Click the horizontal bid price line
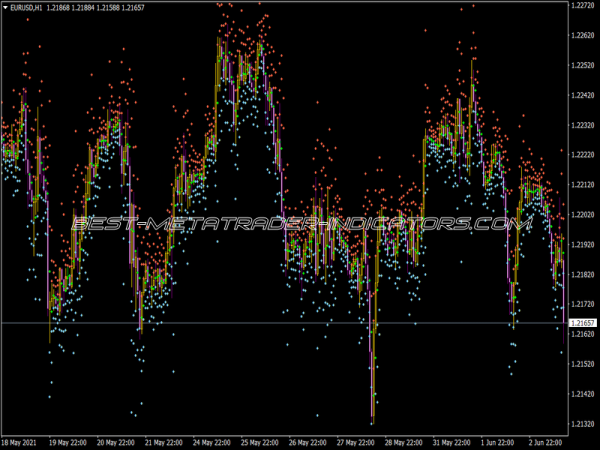 click(x=300, y=323)
